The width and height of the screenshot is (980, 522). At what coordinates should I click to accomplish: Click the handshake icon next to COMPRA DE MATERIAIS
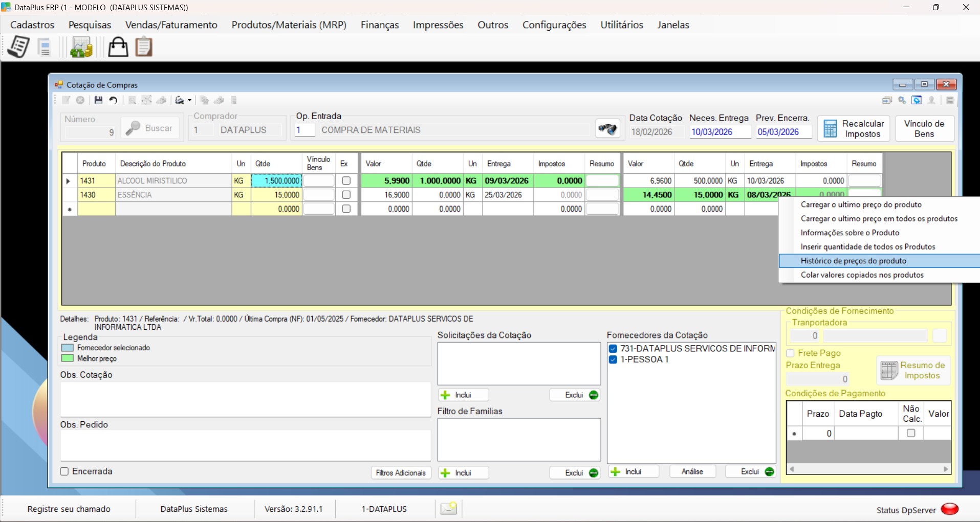pos(607,129)
